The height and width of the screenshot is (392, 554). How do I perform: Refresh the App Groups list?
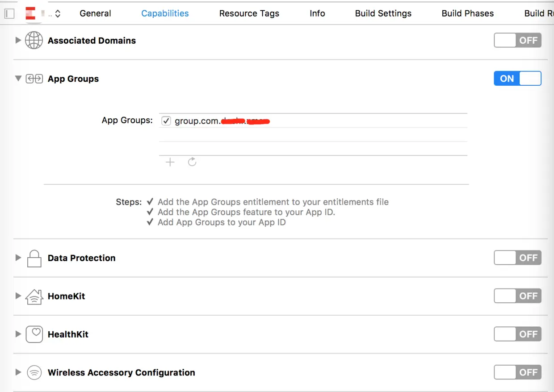[192, 162]
